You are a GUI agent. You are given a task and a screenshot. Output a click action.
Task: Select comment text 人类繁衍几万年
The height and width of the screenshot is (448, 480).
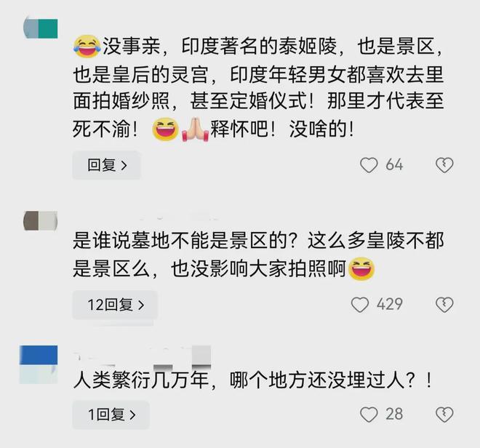[252, 380]
